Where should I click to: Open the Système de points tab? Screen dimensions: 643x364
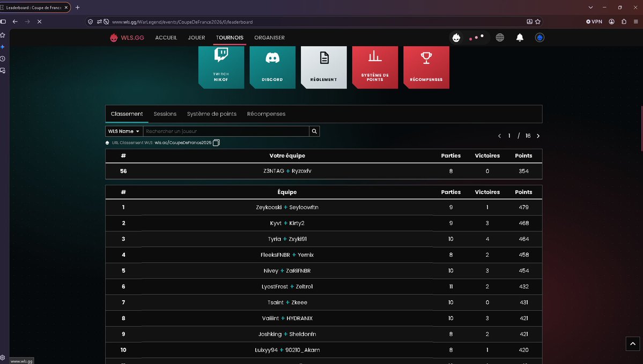pyautogui.click(x=212, y=114)
